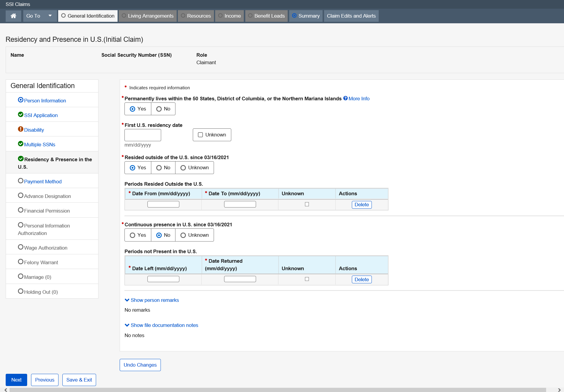Open the Claim Edits and Alerts tab
564x392 pixels.
click(351, 16)
